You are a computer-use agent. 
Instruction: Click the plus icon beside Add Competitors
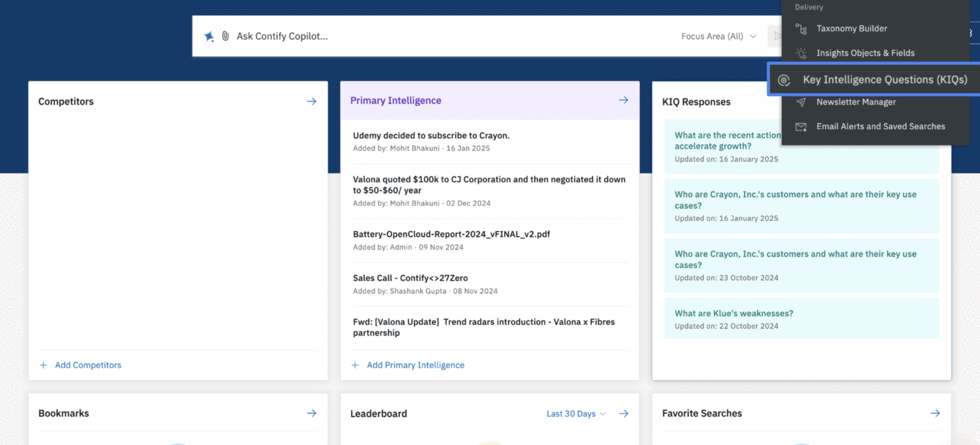44,365
